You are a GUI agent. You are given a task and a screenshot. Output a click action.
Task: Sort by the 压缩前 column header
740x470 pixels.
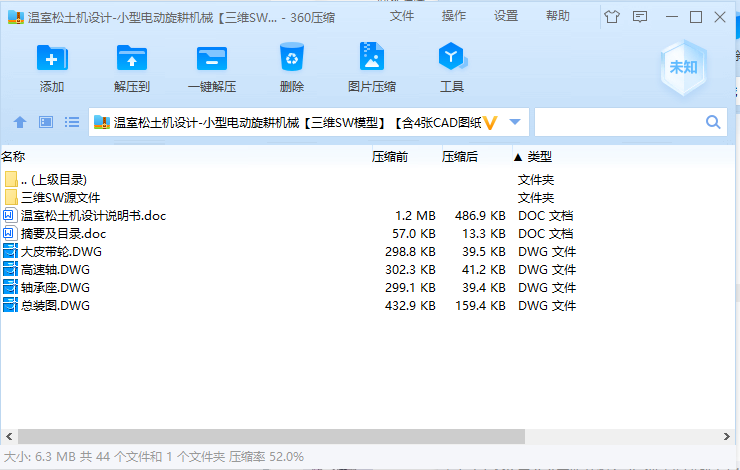pos(390,156)
